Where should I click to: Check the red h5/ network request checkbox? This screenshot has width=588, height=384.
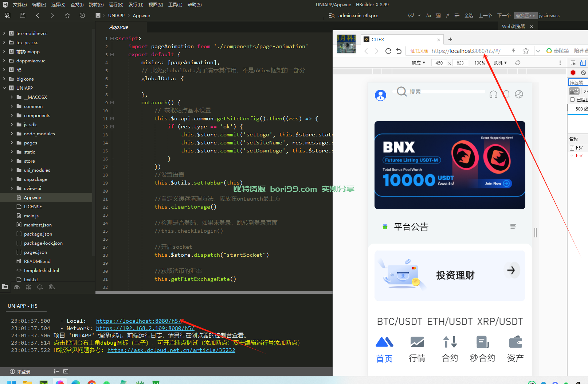(572, 155)
